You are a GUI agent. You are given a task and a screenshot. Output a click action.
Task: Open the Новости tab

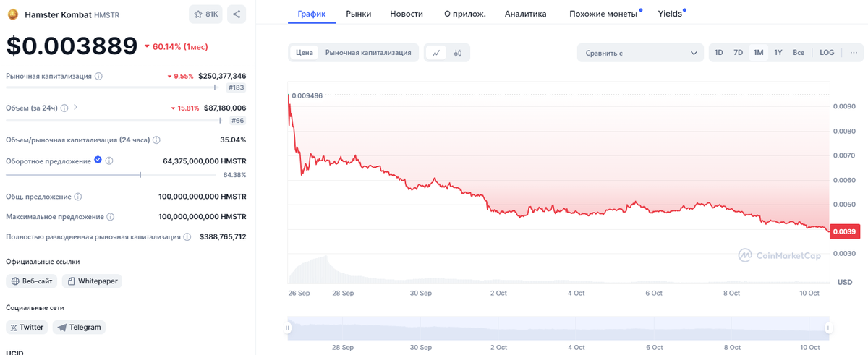pos(407,14)
